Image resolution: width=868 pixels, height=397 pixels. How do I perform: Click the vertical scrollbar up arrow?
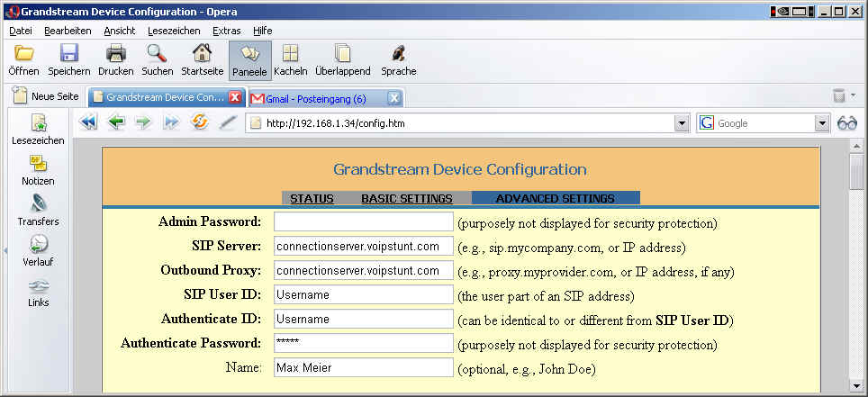(856, 146)
